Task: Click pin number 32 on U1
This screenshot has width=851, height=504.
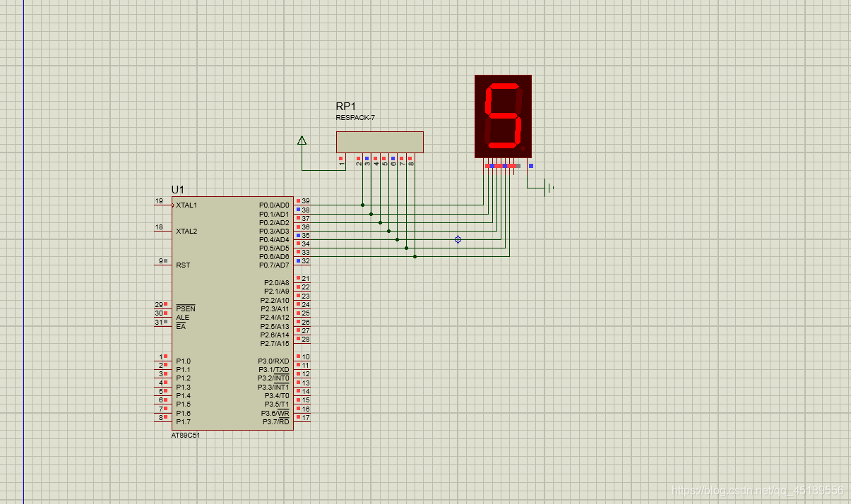Action: click(x=306, y=261)
